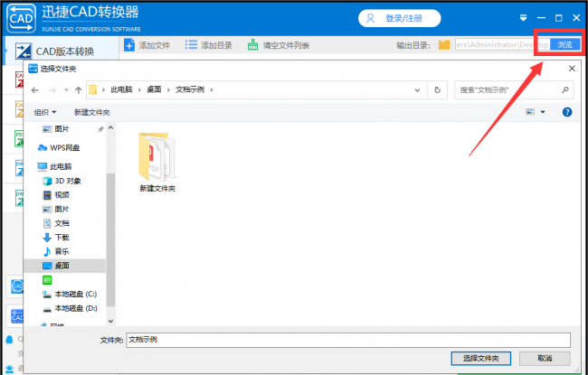Screen dimensions: 588x375
Task: Click the second conversion icon in sidebar
Action: [x=19, y=80]
